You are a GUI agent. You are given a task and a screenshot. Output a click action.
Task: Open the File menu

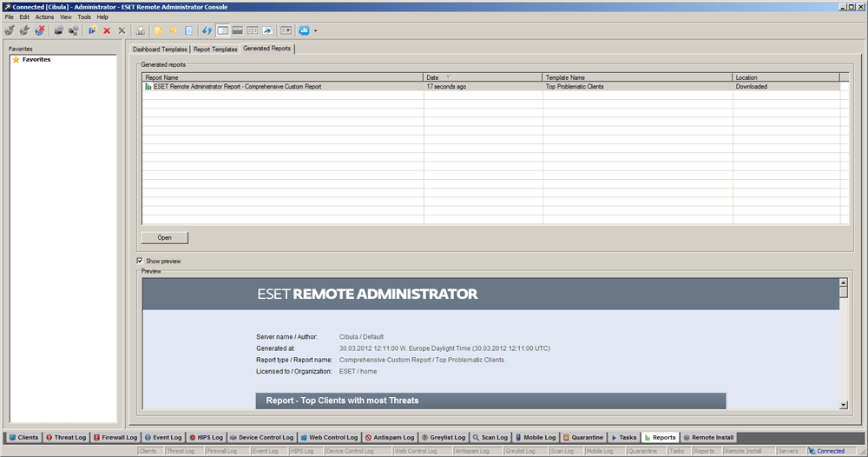(10, 17)
